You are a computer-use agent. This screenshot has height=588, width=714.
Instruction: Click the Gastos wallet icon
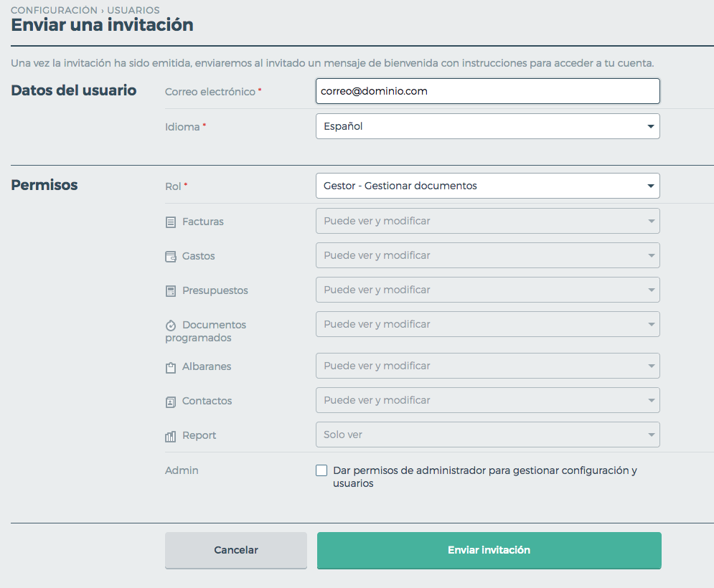[x=170, y=257]
